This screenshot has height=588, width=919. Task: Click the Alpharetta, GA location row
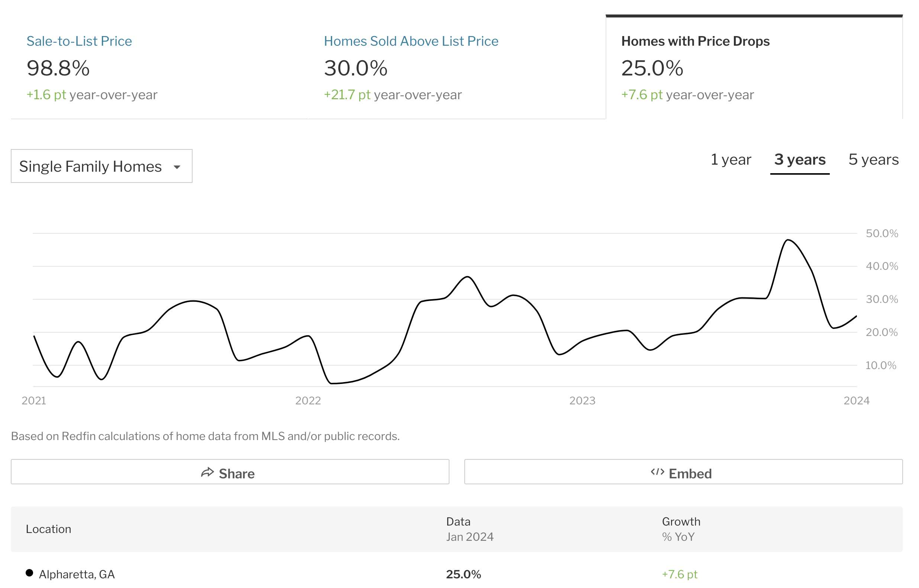point(76,574)
